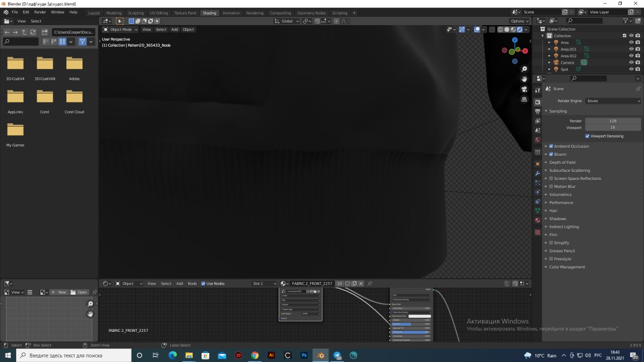Open Telegram from Windows taskbar
Image resolution: width=644 pixels, height=362 pixels.
pos(337,355)
